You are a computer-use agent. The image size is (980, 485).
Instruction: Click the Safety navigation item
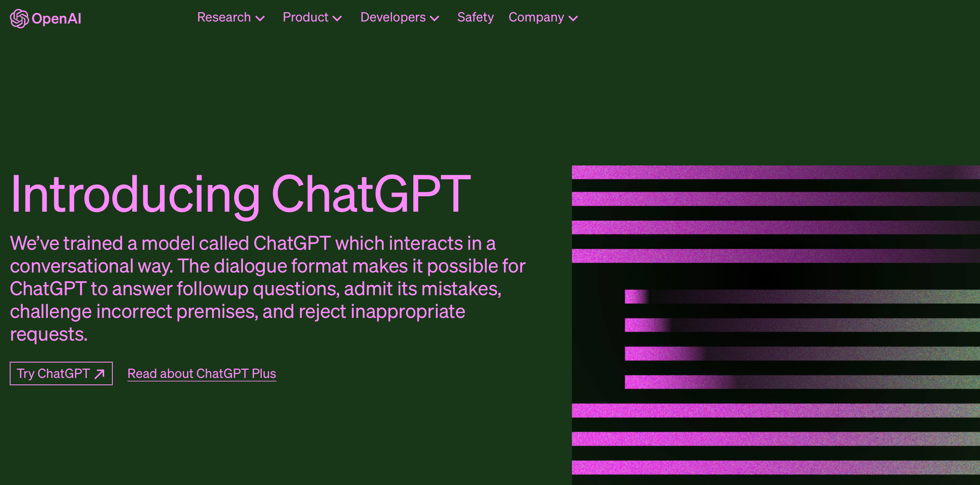[x=475, y=17]
